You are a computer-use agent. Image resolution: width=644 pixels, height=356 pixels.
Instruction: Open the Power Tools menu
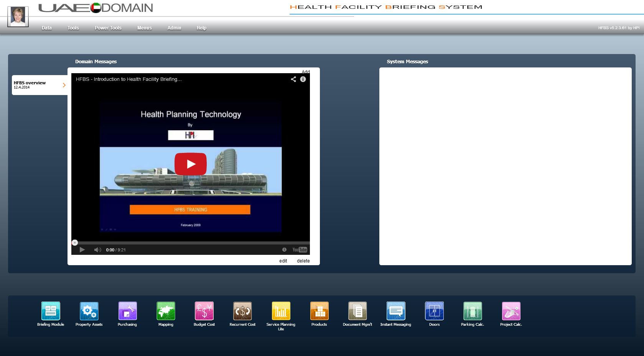108,28
